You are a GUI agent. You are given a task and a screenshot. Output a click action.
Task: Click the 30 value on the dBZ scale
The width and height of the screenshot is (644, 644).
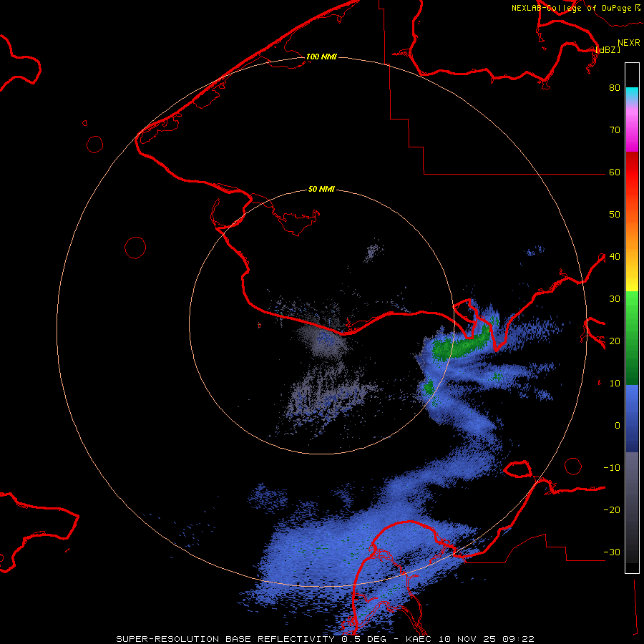pyautogui.click(x=615, y=299)
